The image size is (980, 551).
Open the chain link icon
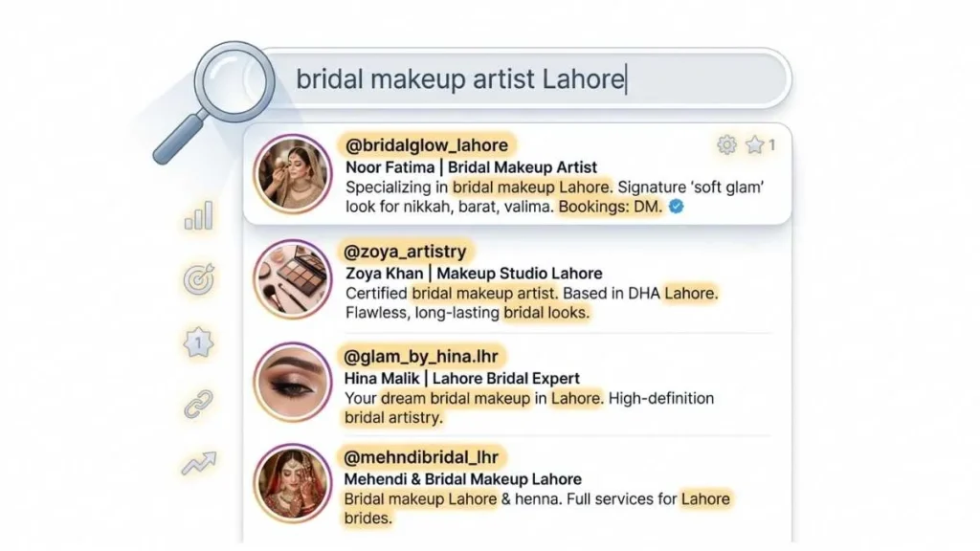click(x=199, y=405)
